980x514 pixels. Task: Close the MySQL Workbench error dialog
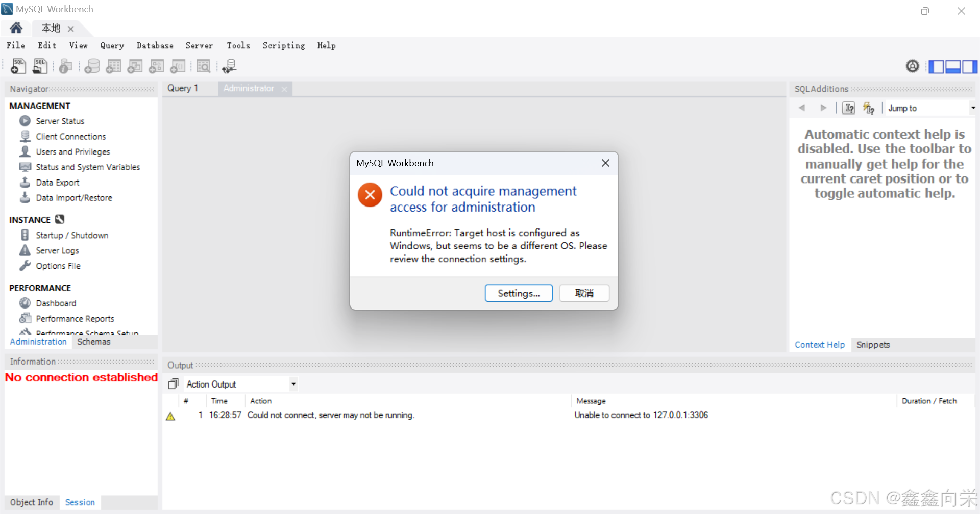(x=605, y=163)
